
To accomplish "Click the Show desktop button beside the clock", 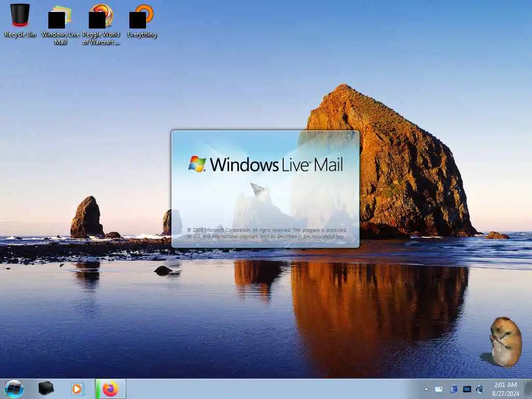I will [528, 389].
